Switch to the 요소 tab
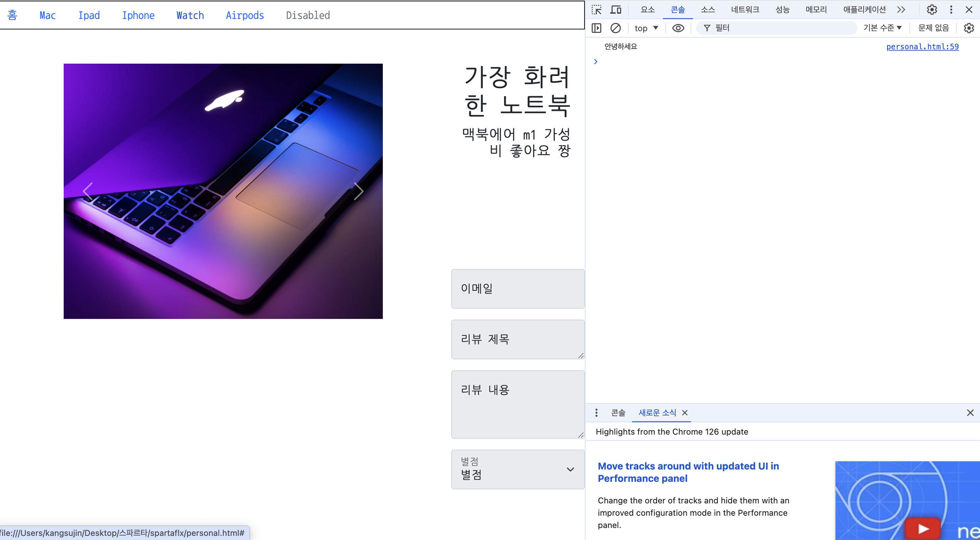The image size is (980, 540). [x=648, y=10]
